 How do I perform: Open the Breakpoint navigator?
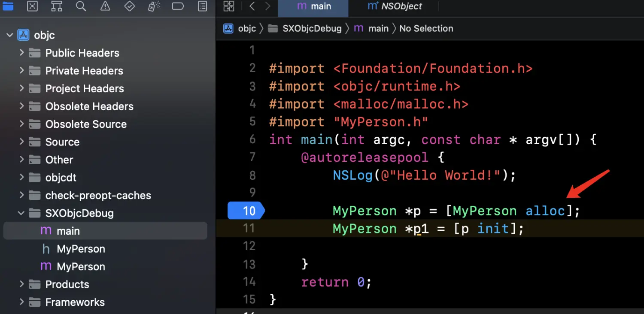point(178,6)
